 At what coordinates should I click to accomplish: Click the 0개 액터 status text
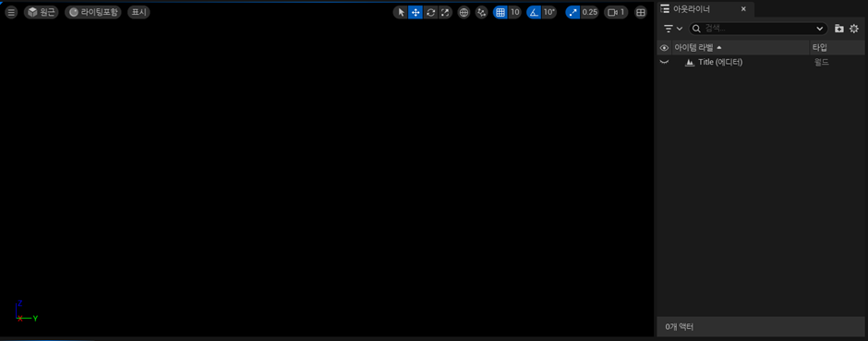pyautogui.click(x=680, y=327)
